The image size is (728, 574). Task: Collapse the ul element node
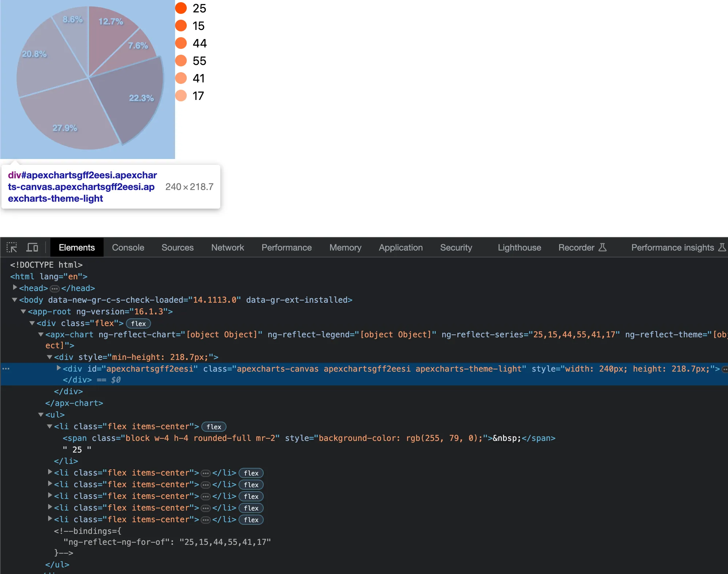pyautogui.click(x=41, y=415)
